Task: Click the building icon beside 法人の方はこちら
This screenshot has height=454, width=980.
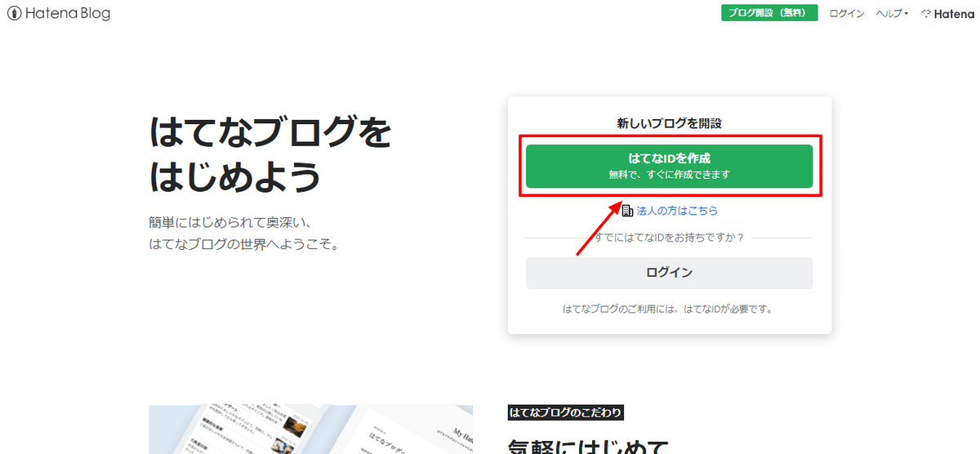Action: tap(627, 211)
